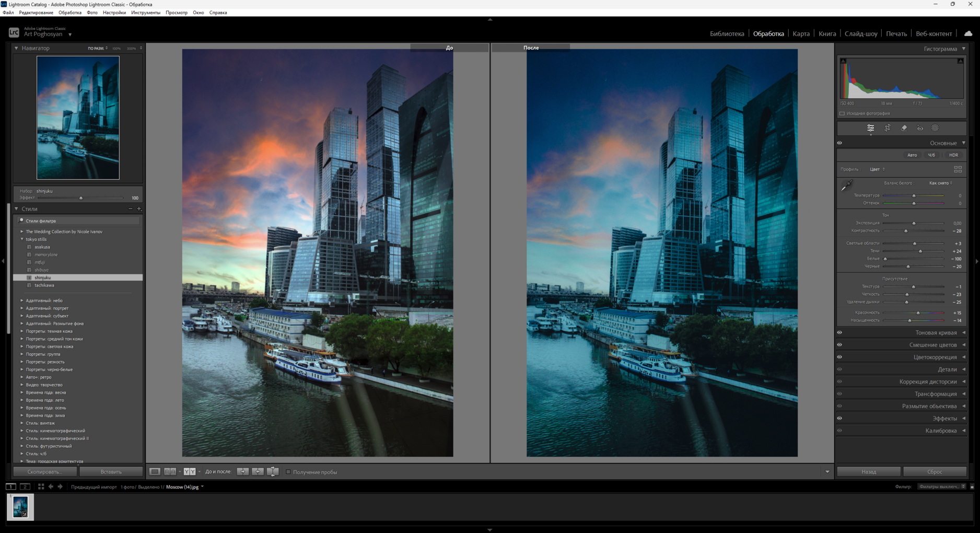This screenshot has width=980, height=533.
Task: Pick the white balance eyedropper tool
Action: pos(846,186)
